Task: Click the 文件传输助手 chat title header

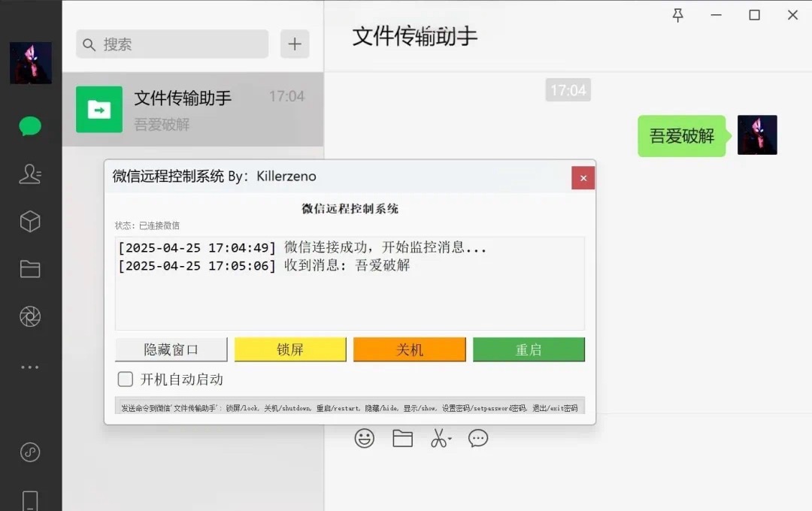Action: coord(414,36)
